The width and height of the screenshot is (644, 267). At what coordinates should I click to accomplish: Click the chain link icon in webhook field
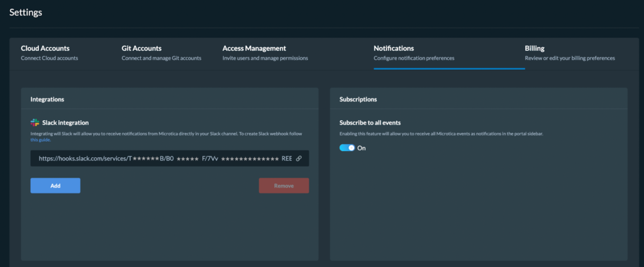(299, 159)
